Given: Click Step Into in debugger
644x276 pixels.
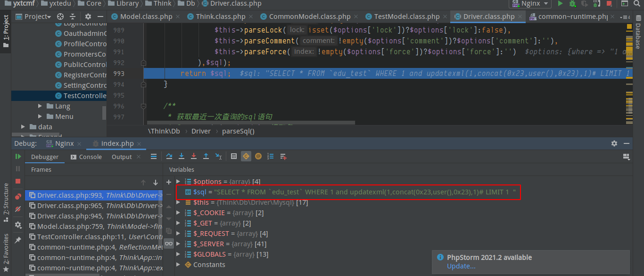Looking at the screenshot, I should 182,156.
